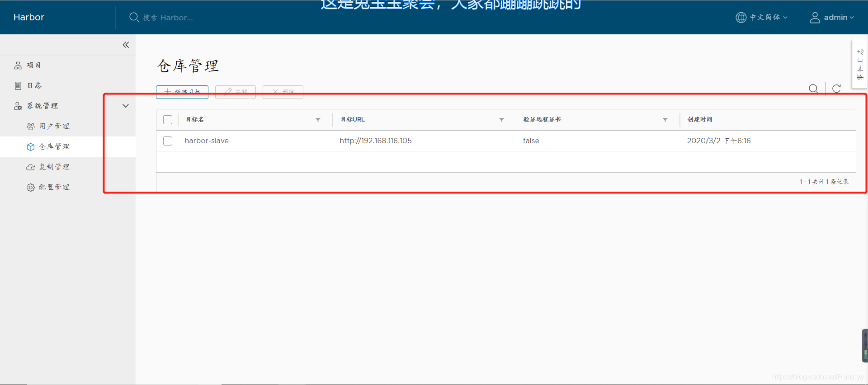Click the 用户管理 users icon
868x385 pixels.
31,126
